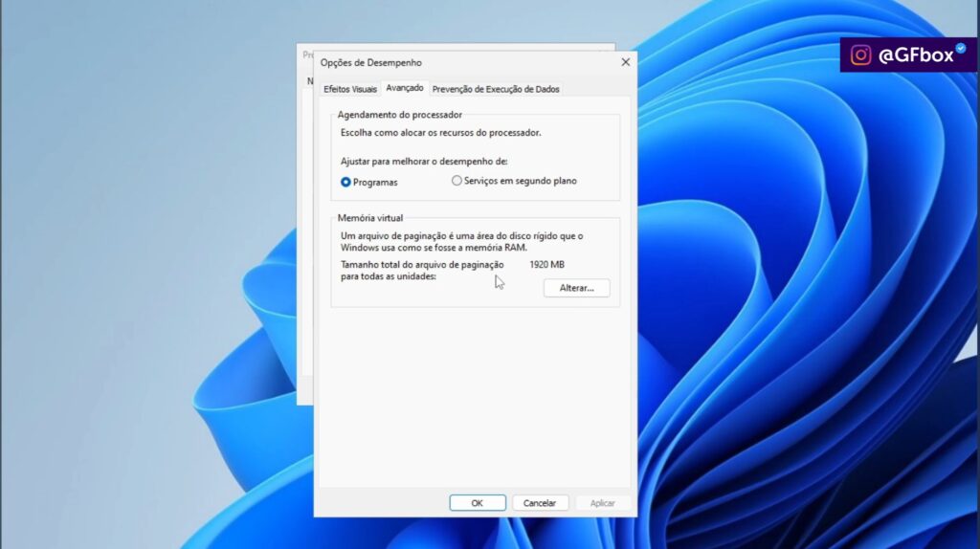This screenshot has width=980, height=549.
Task: Click the Memória virtual group label
Action: (x=370, y=218)
